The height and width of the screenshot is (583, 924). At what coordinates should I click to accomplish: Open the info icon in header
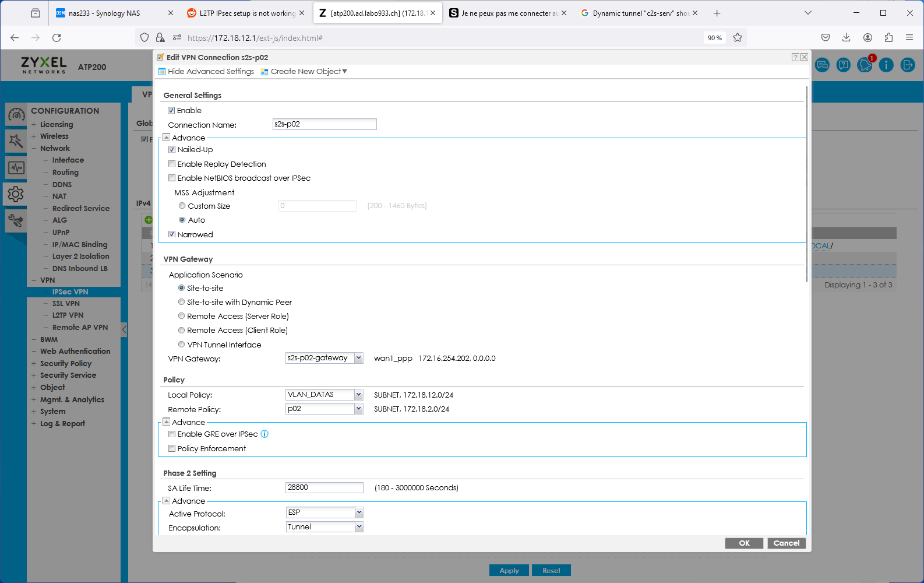pyautogui.click(x=886, y=65)
